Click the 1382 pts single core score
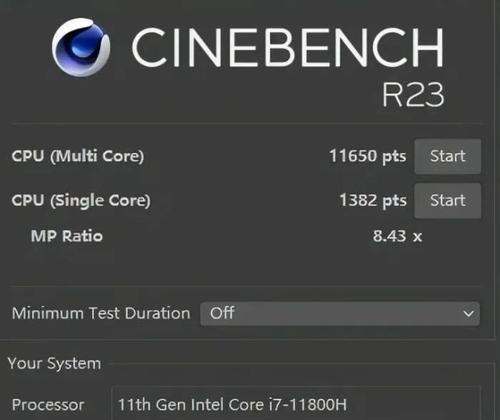This screenshot has width=500, height=420. pyautogui.click(x=373, y=201)
